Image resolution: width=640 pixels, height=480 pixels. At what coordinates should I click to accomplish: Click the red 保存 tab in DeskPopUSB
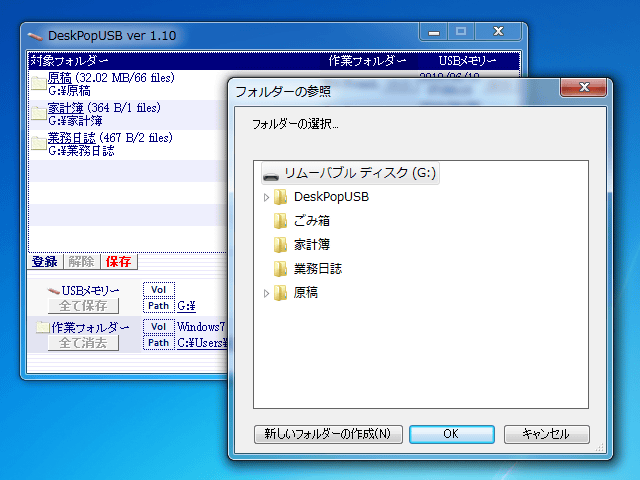pyautogui.click(x=118, y=262)
